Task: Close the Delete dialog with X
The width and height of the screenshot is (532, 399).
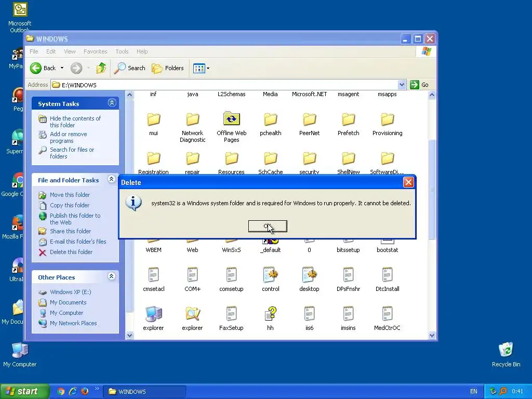Action: pos(408,182)
